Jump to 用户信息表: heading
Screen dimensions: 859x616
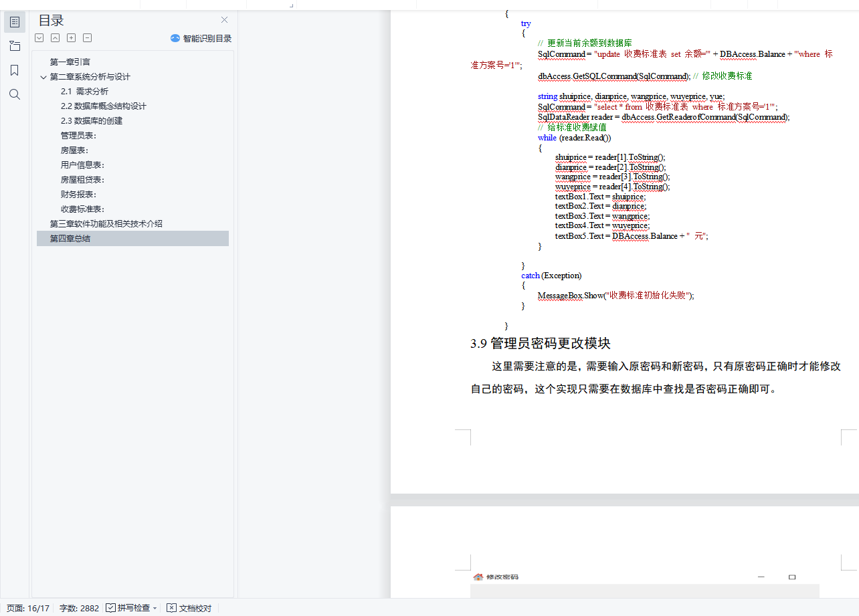click(x=82, y=165)
